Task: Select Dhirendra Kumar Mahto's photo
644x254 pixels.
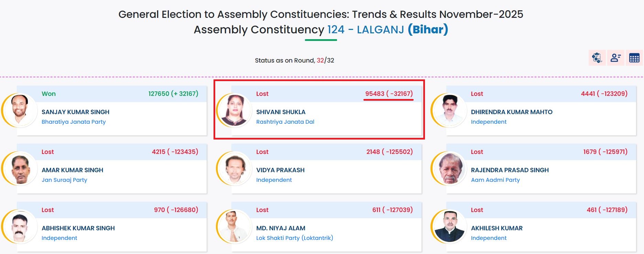Action: (450, 110)
